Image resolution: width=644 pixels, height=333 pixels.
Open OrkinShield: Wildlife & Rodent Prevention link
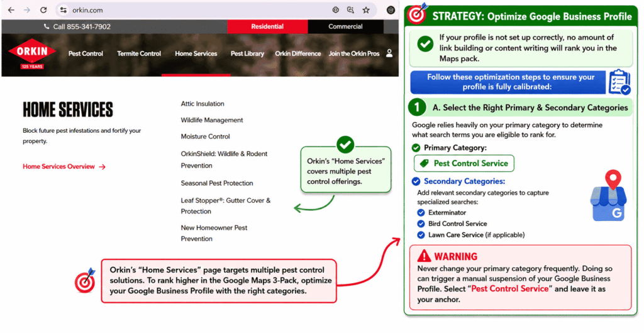click(x=225, y=159)
